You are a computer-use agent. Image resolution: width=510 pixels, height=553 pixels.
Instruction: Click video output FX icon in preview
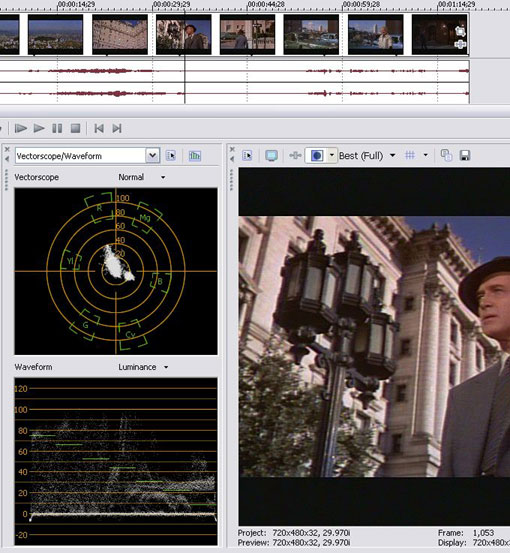295,156
